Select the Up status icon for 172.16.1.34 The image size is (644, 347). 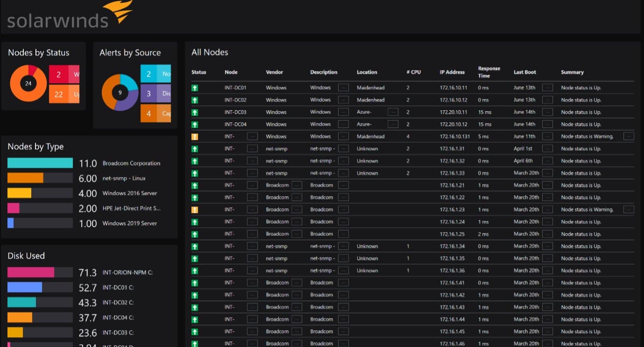[195, 246]
